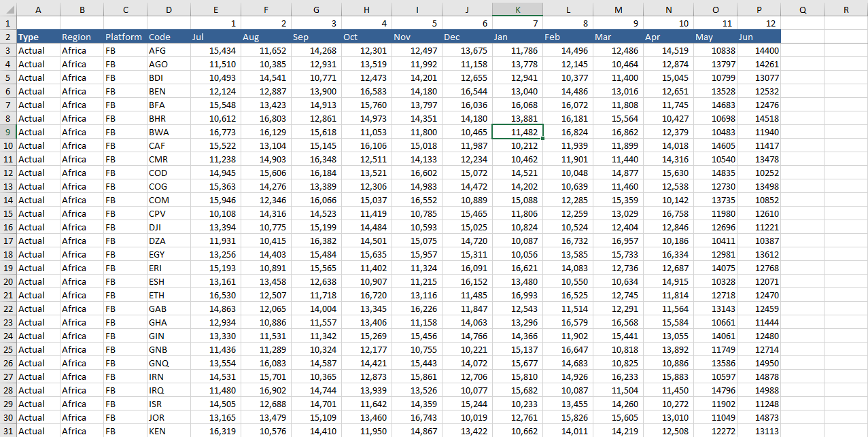Click cell with value 16,583

click(x=366, y=91)
